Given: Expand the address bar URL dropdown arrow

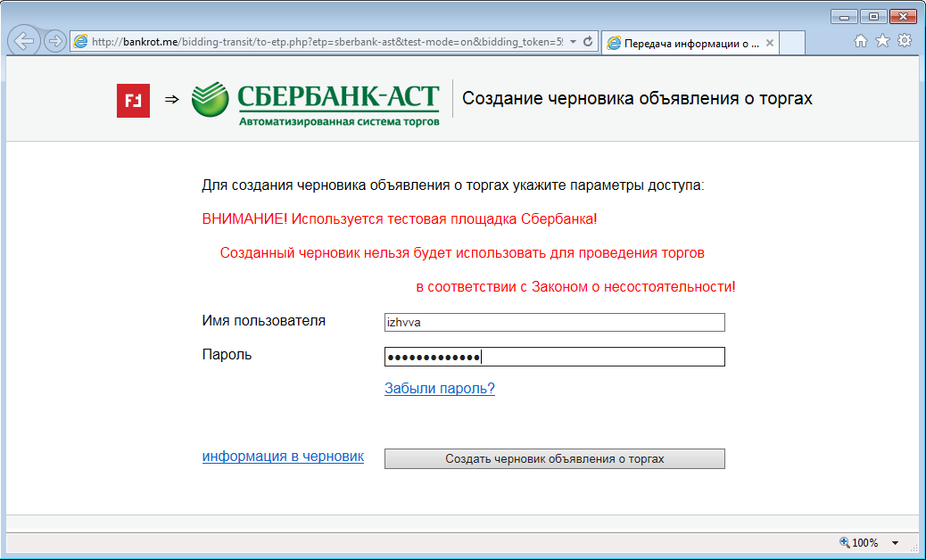Looking at the screenshot, I should (573, 42).
